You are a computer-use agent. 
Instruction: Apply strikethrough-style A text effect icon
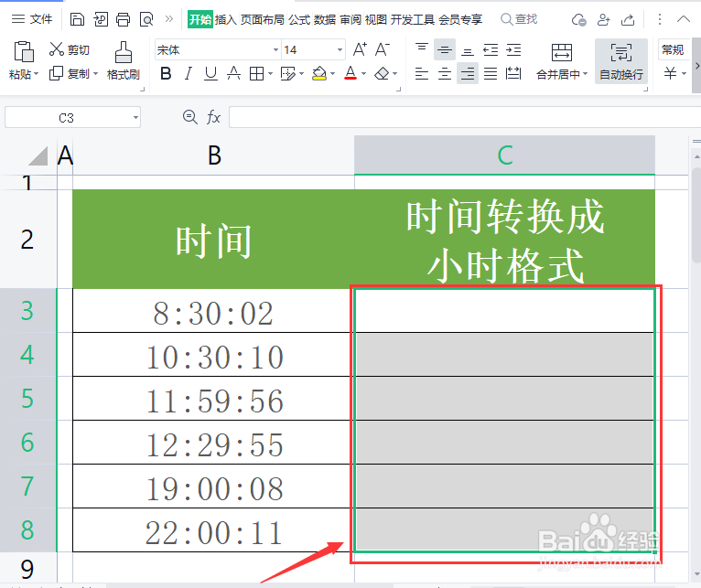[x=233, y=73]
